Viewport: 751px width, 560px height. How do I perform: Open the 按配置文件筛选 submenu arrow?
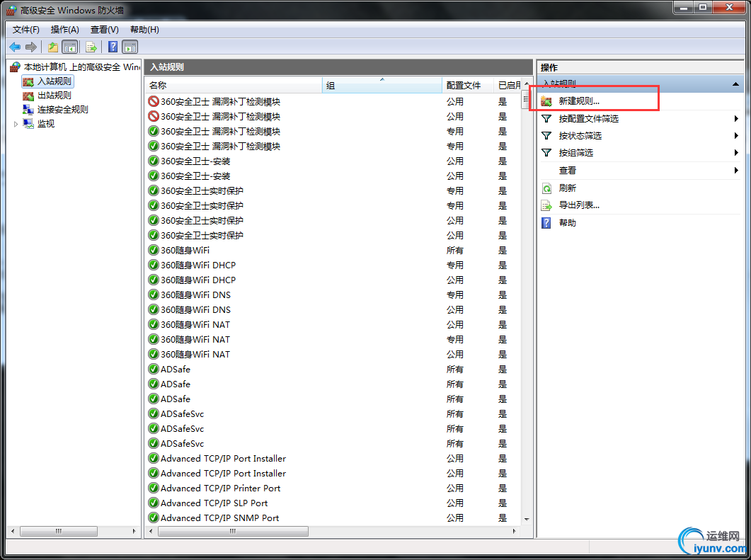coord(736,118)
